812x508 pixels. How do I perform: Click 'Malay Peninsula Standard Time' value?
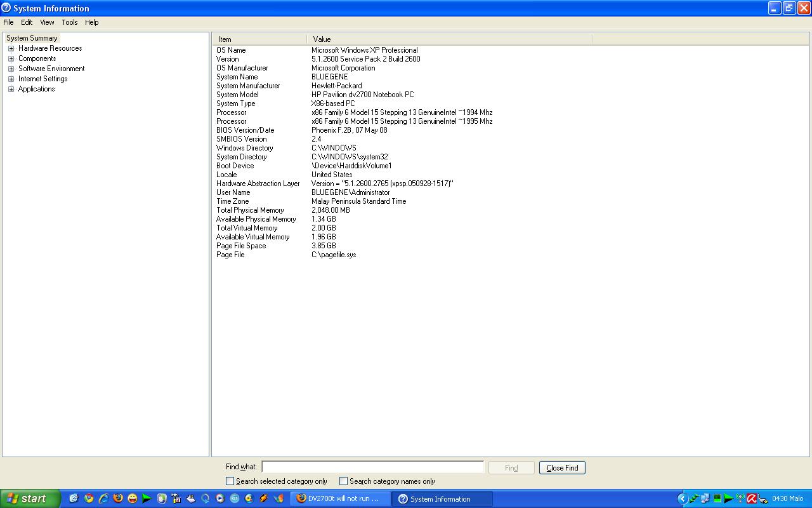click(x=358, y=201)
